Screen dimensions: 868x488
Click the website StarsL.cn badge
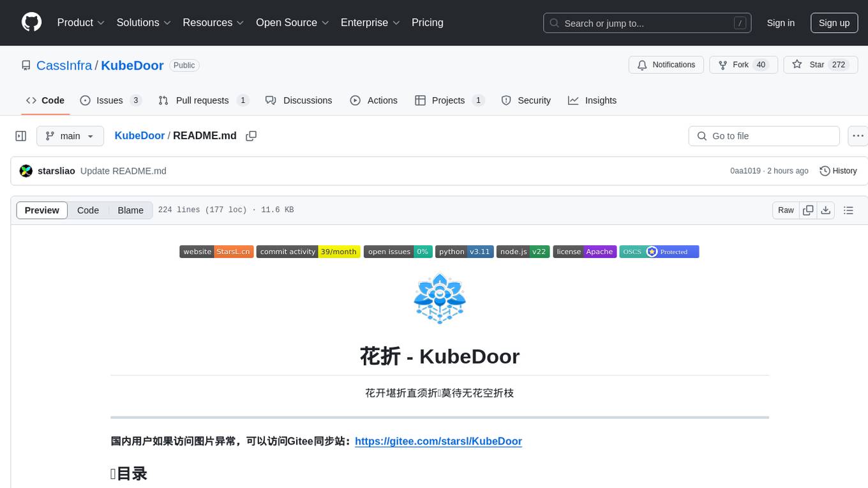(x=217, y=252)
